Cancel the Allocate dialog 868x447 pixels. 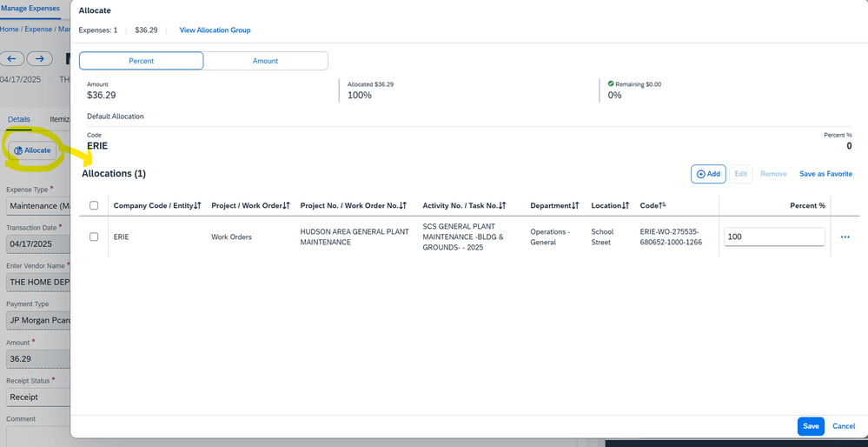coord(844,426)
